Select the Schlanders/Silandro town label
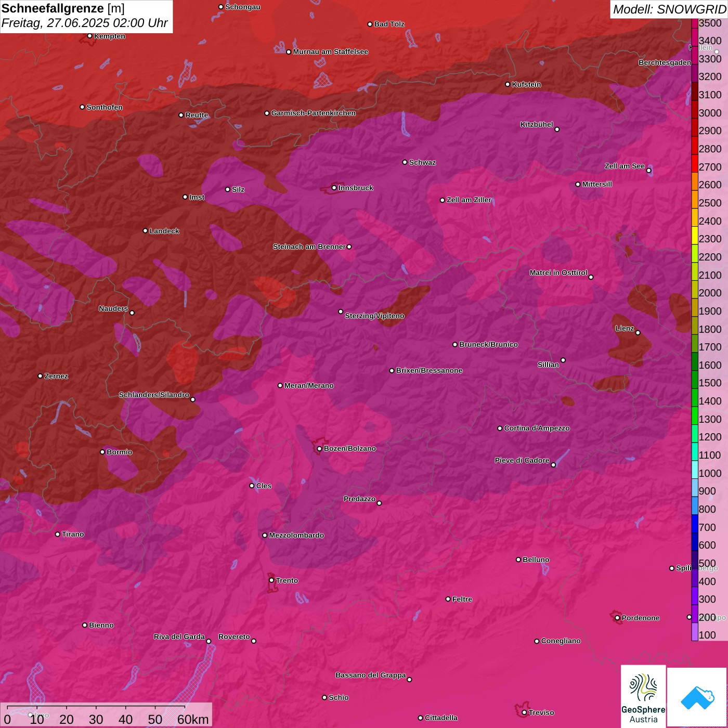The image size is (728, 728). (154, 395)
